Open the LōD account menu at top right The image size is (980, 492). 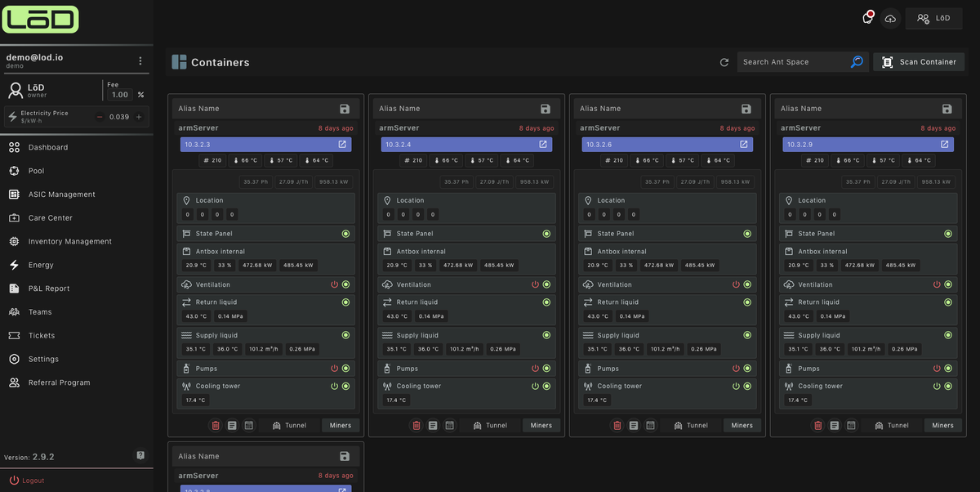click(x=933, y=18)
